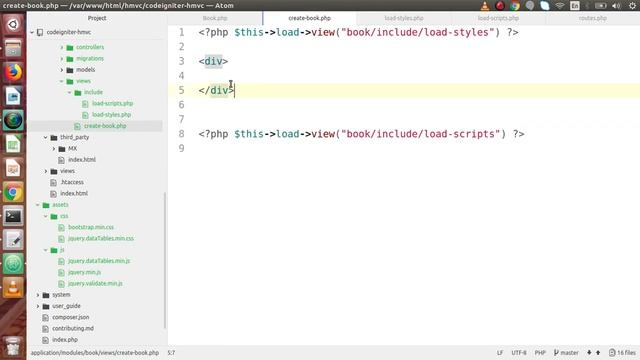
Task: Switch to the load-scripts.php tab
Action: coord(498,18)
